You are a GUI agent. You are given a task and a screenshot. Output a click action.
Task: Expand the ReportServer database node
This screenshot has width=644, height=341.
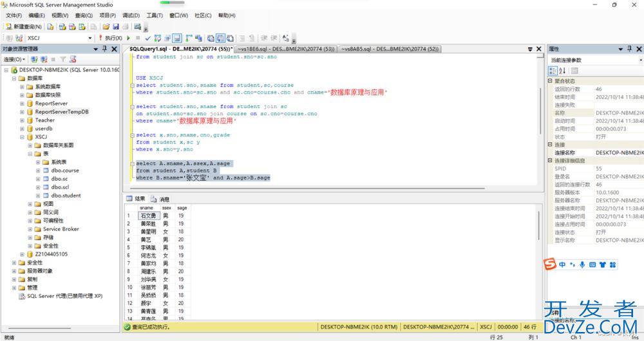pos(22,104)
